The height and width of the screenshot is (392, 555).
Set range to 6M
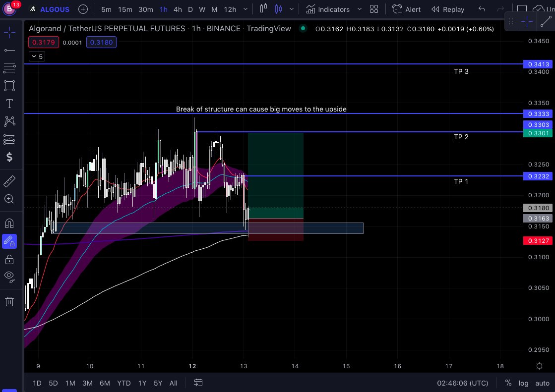point(105,383)
